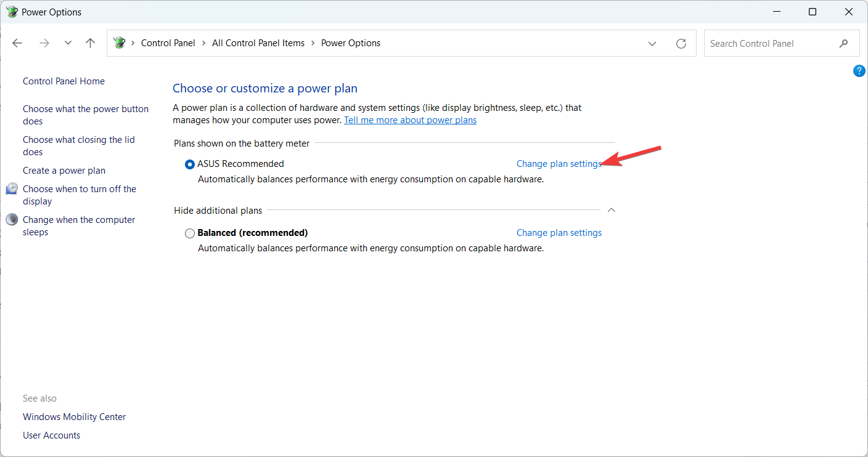The height and width of the screenshot is (457, 868).
Task: Click the See also label
Action: tap(39, 398)
